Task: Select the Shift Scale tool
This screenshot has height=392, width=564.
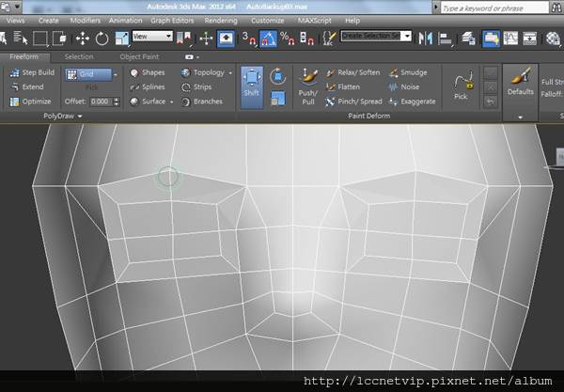Action: pos(277,99)
